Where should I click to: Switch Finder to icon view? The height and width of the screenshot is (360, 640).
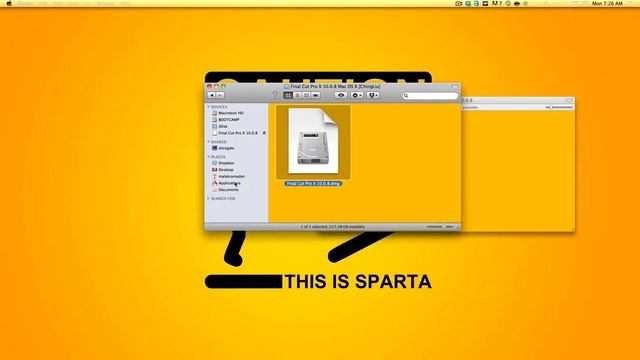pos(288,95)
